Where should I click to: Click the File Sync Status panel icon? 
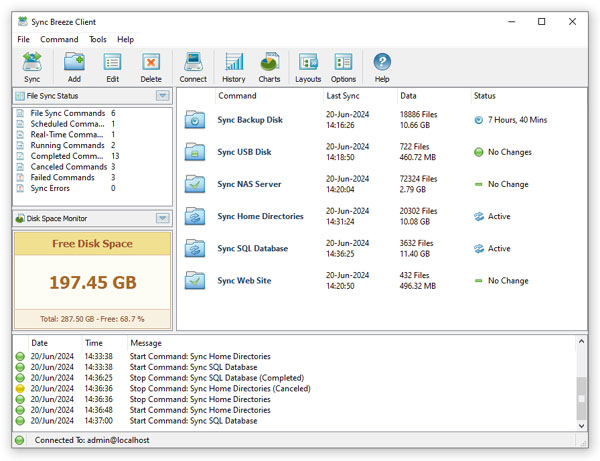(20, 96)
